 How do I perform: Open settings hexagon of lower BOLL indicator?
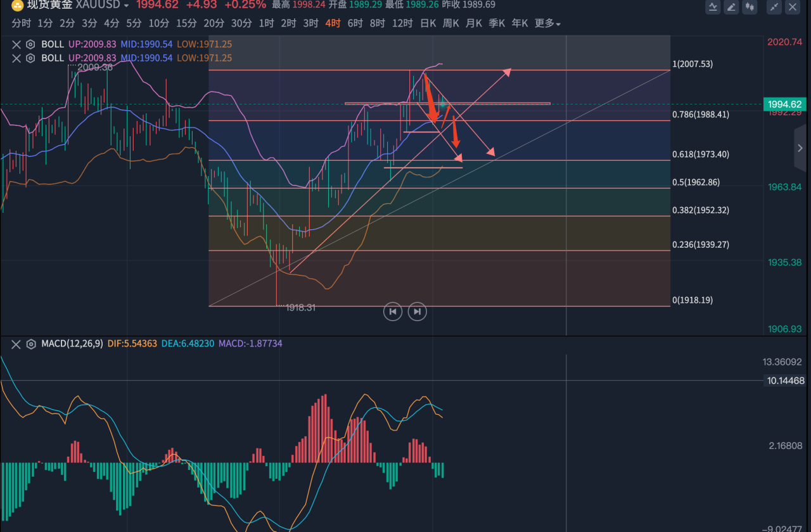tap(30, 58)
